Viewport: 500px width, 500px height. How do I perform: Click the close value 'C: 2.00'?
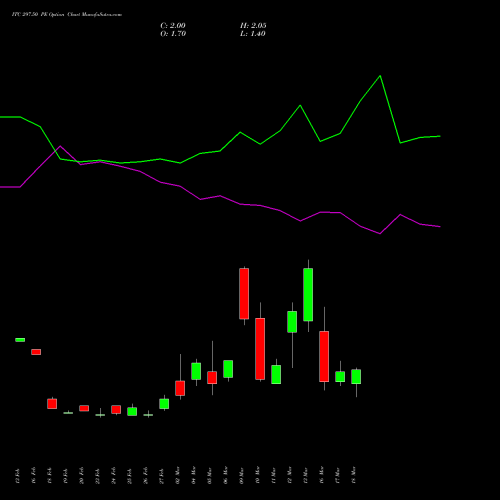pyautogui.click(x=173, y=26)
